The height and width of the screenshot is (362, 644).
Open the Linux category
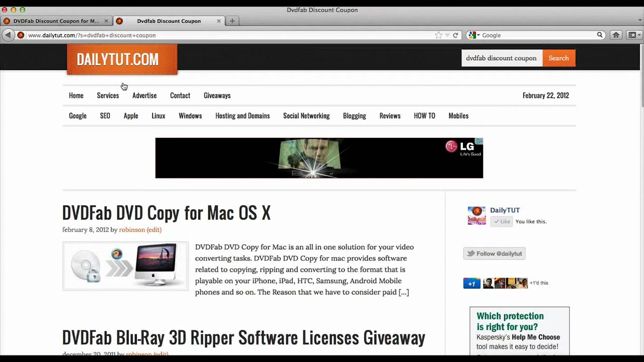pyautogui.click(x=158, y=116)
